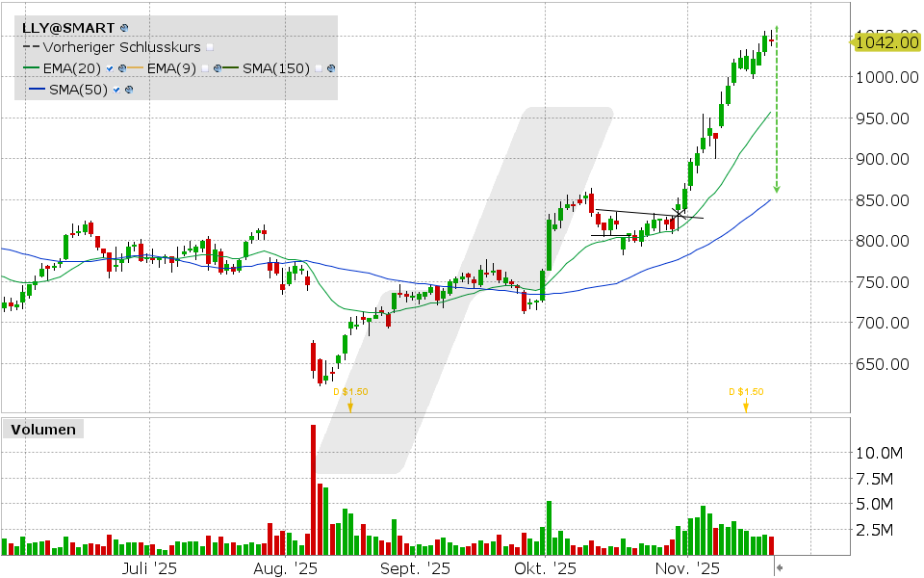Click the Nov. '25 axis label
Image resolution: width=924 pixels, height=578 pixels.
point(686,568)
